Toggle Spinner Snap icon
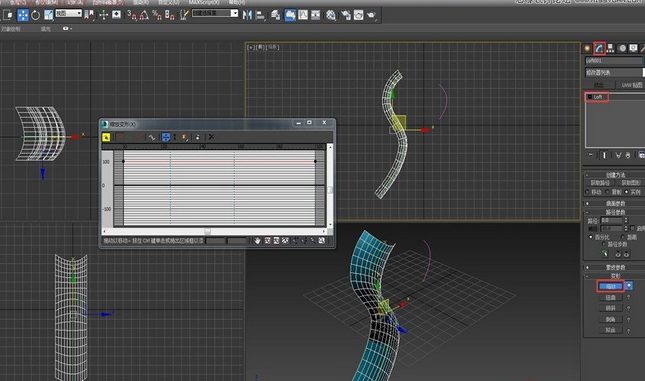The image size is (645, 381). pos(169,15)
